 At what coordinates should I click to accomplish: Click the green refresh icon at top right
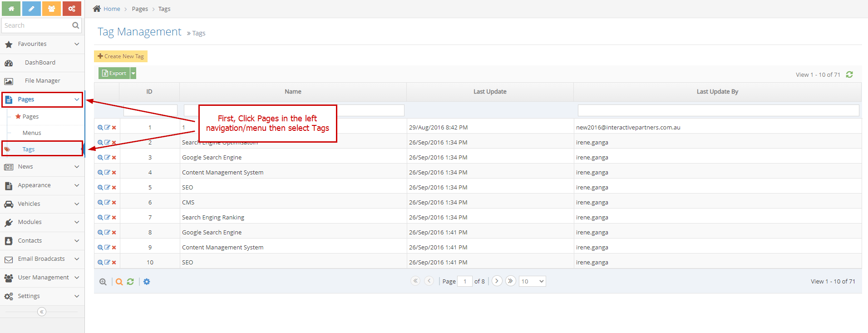coord(849,75)
